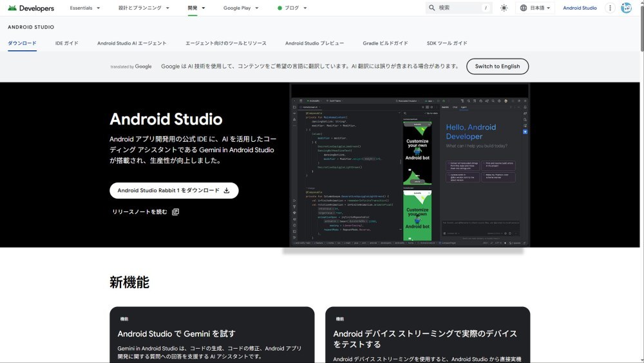This screenshot has height=363, width=644.
Task: Click the translated by Google label
Action: click(131, 66)
